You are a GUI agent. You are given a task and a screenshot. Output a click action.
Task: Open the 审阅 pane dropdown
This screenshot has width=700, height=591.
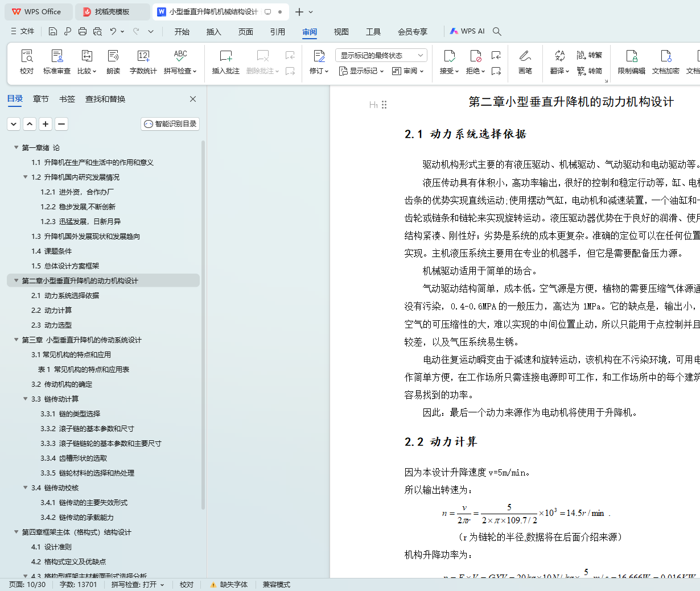[408, 71]
